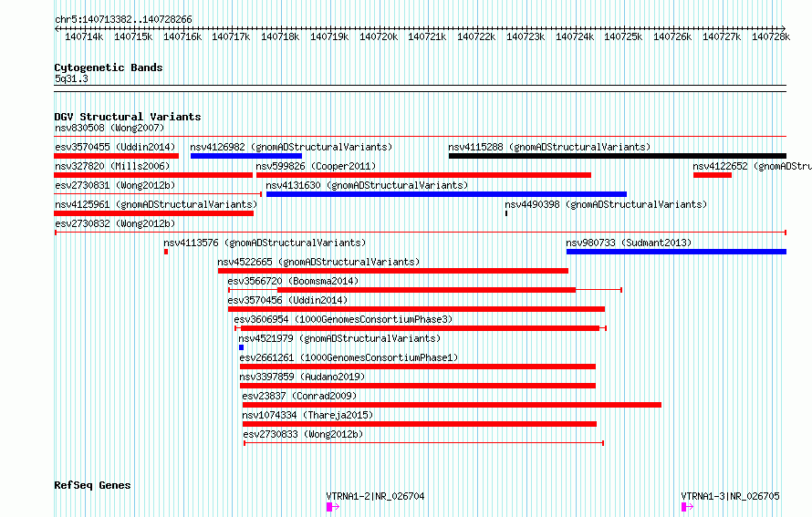Click the small red nsv4113576 marker
The height and width of the screenshot is (517, 812).
coord(166,252)
